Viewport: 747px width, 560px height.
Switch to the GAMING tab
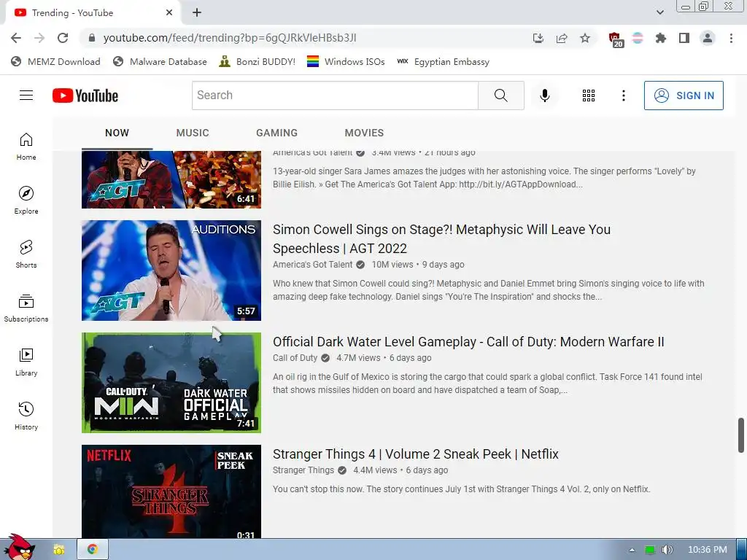click(276, 133)
